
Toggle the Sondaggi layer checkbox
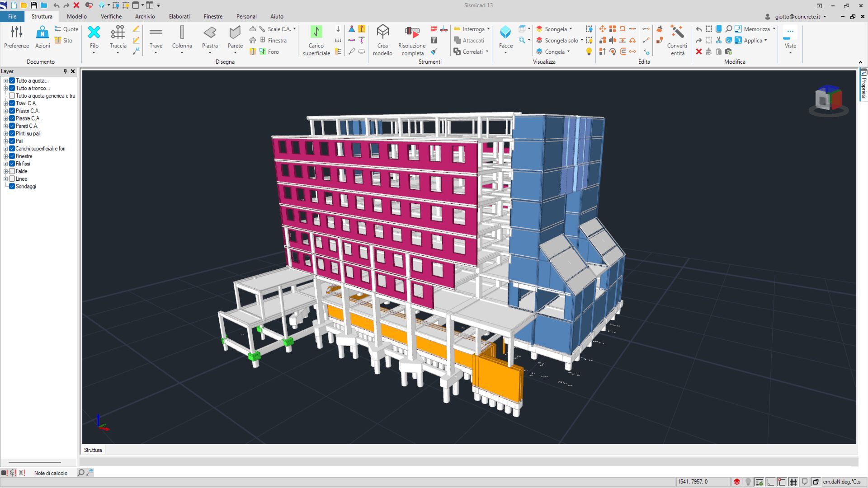point(12,186)
